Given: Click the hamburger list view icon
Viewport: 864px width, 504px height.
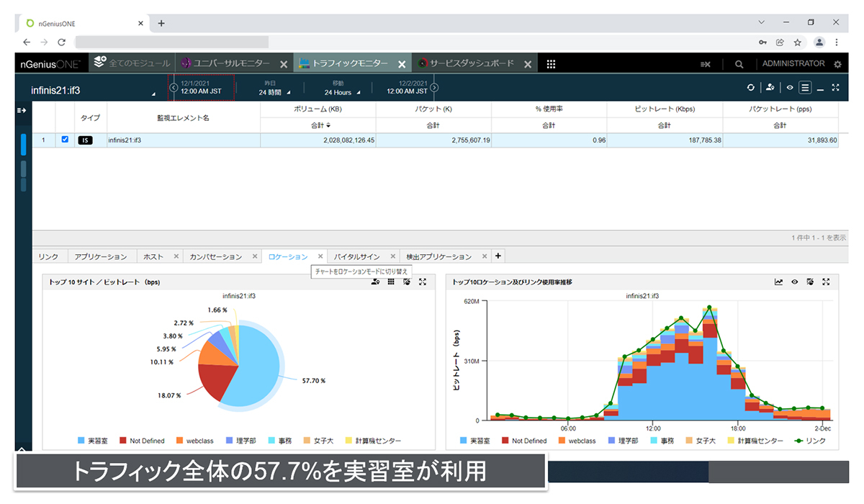Looking at the screenshot, I should (805, 87).
